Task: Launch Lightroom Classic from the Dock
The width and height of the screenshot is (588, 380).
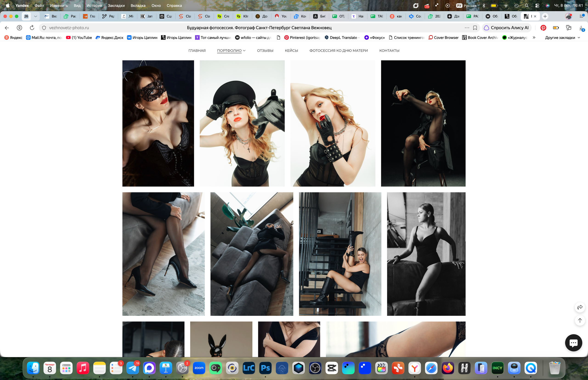Action: click(x=249, y=368)
